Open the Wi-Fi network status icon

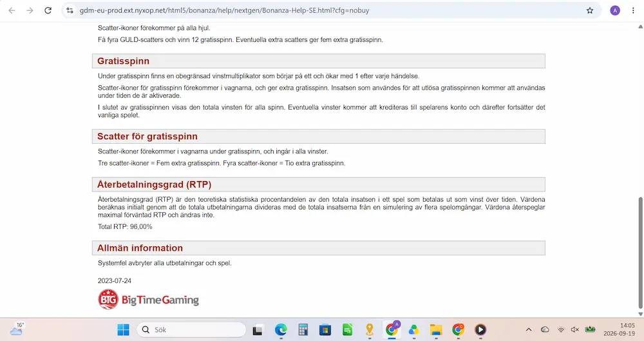(561, 329)
